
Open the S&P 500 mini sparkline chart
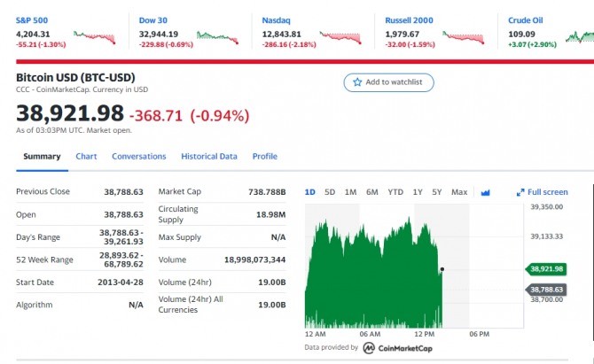coord(94,37)
